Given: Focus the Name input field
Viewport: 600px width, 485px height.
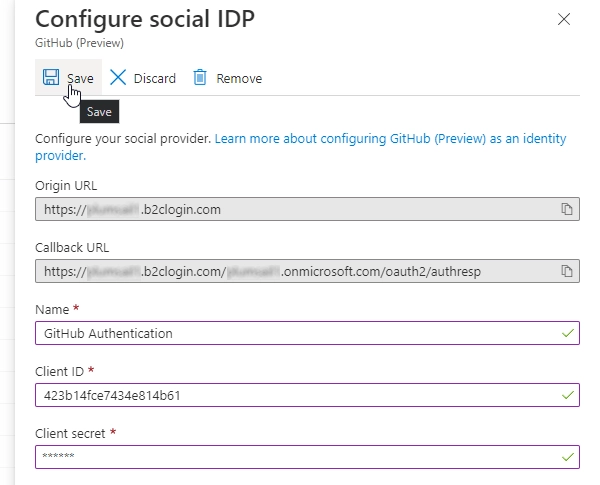Looking at the screenshot, I should pos(307,333).
